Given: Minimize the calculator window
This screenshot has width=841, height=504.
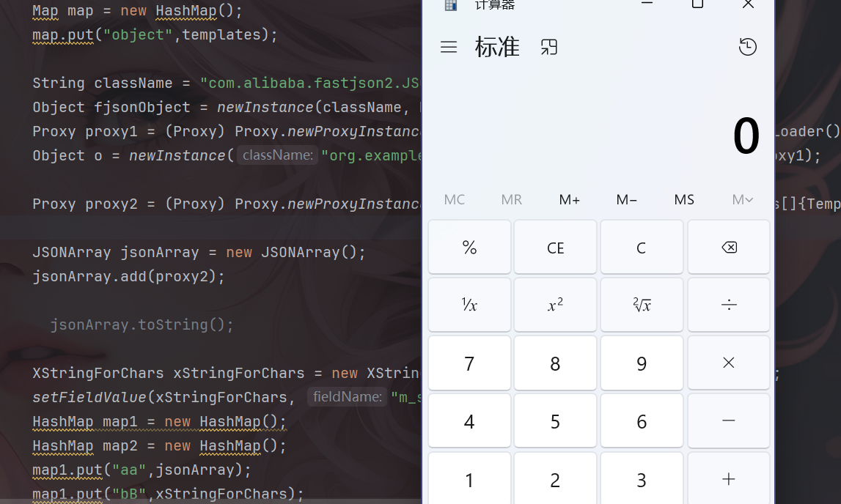Looking at the screenshot, I should point(647,4).
